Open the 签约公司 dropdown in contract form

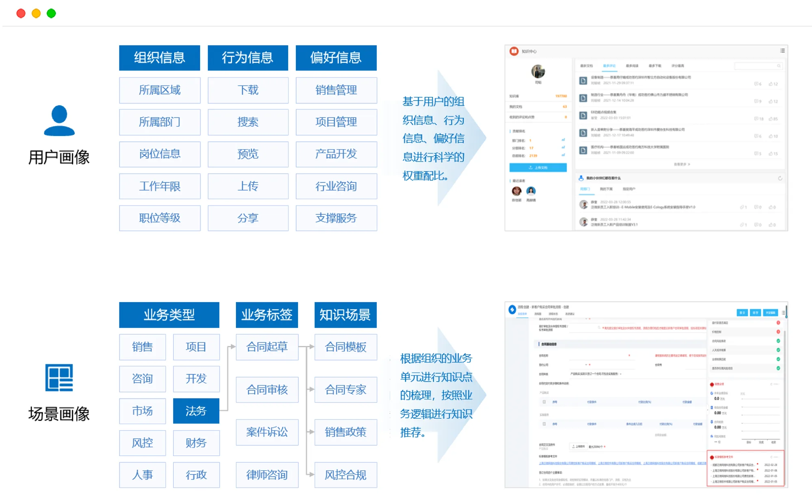tap(586, 364)
